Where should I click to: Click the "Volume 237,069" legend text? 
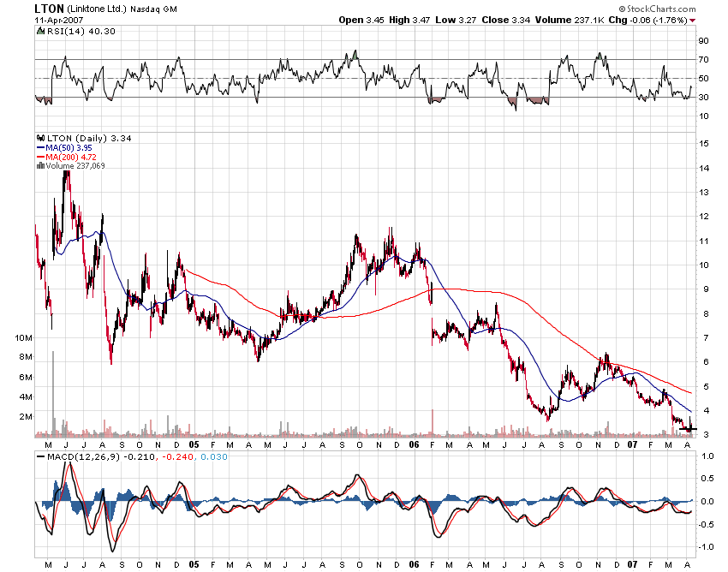75,166
